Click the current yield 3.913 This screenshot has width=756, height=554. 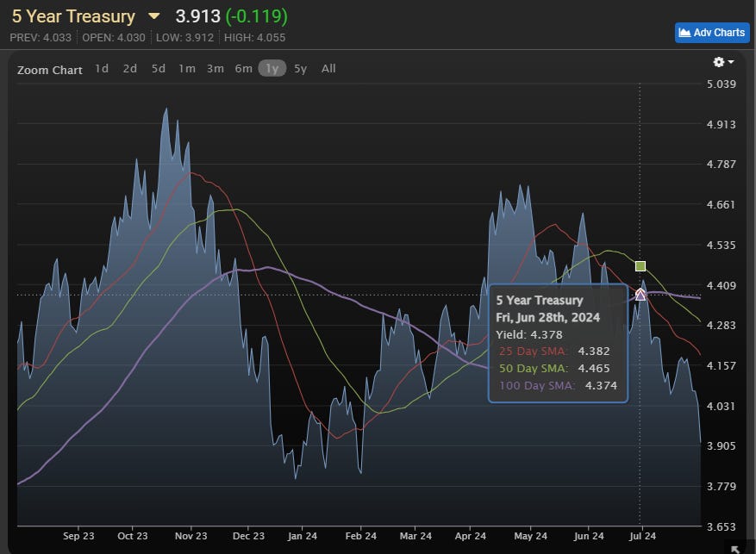coord(197,16)
